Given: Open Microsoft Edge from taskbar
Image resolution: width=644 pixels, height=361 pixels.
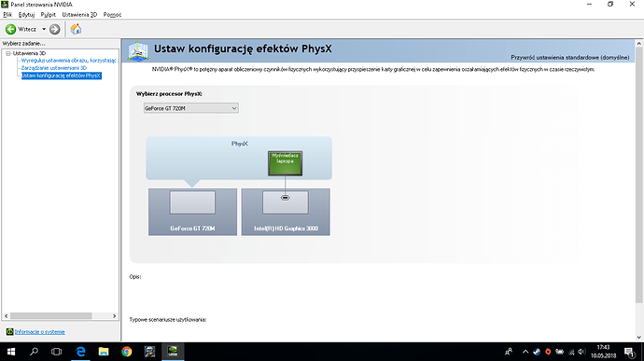Looking at the screenshot, I should point(81,352).
